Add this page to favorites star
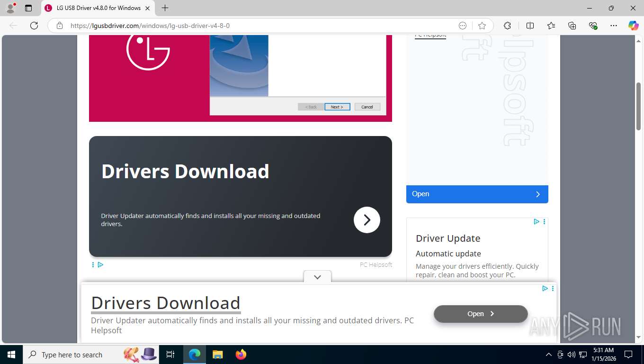Screen dimensions: 644x364 click(x=482, y=26)
